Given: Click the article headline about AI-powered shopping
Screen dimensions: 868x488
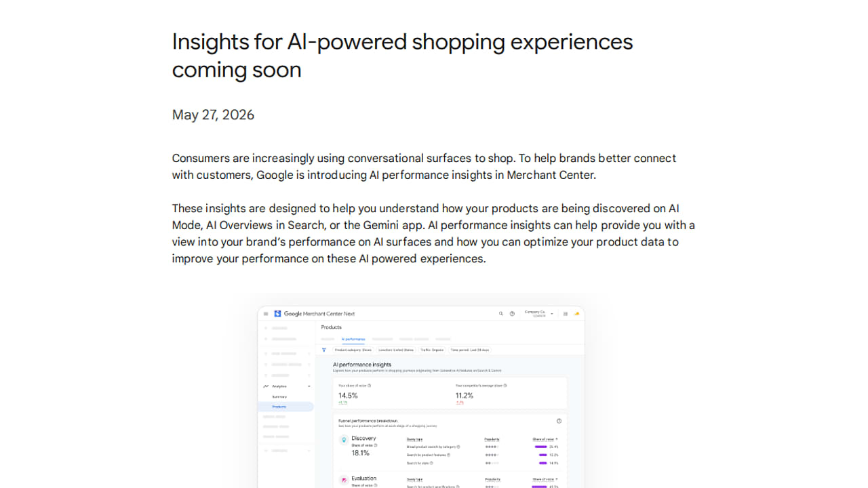Looking at the screenshot, I should (402, 56).
